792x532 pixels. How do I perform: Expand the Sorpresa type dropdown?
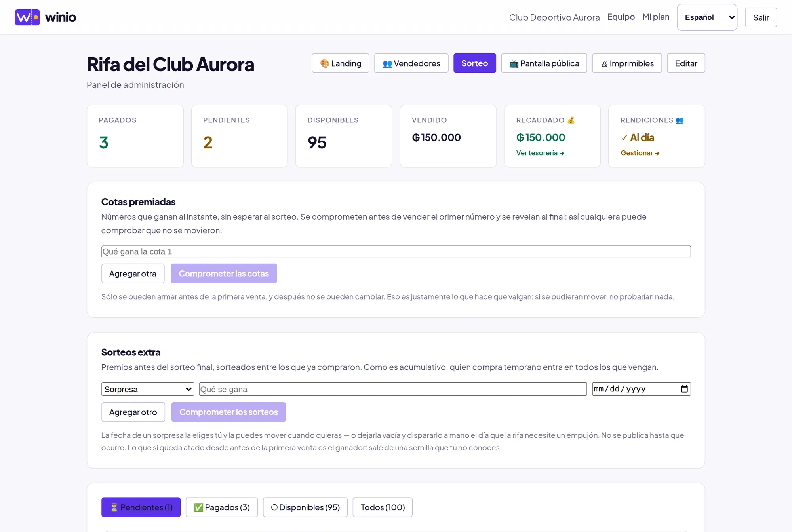pos(148,389)
